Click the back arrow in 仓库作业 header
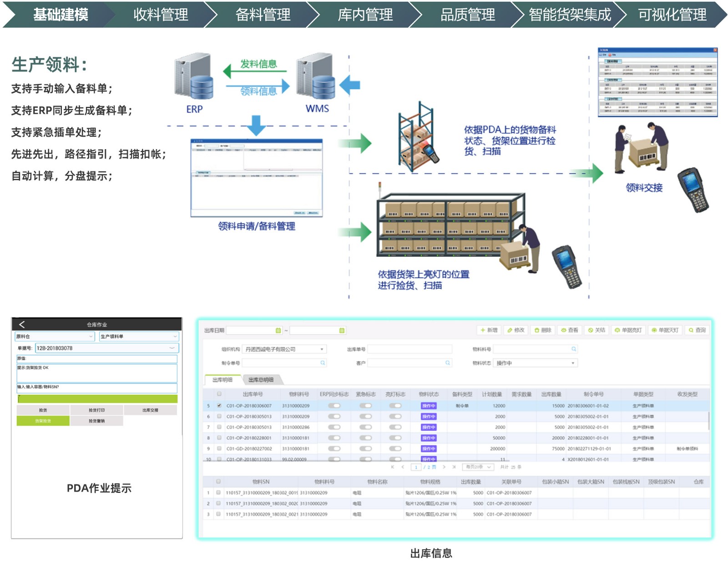 22,324
